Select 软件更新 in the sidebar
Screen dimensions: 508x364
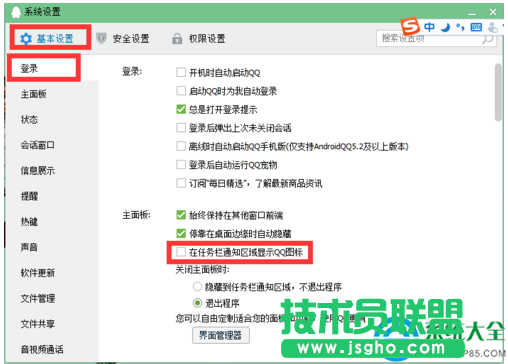(38, 273)
